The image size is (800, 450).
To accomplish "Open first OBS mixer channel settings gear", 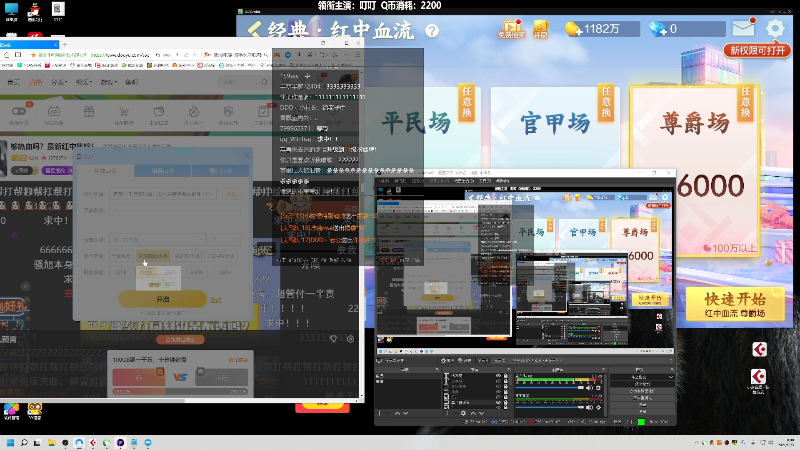I will click(x=598, y=388).
